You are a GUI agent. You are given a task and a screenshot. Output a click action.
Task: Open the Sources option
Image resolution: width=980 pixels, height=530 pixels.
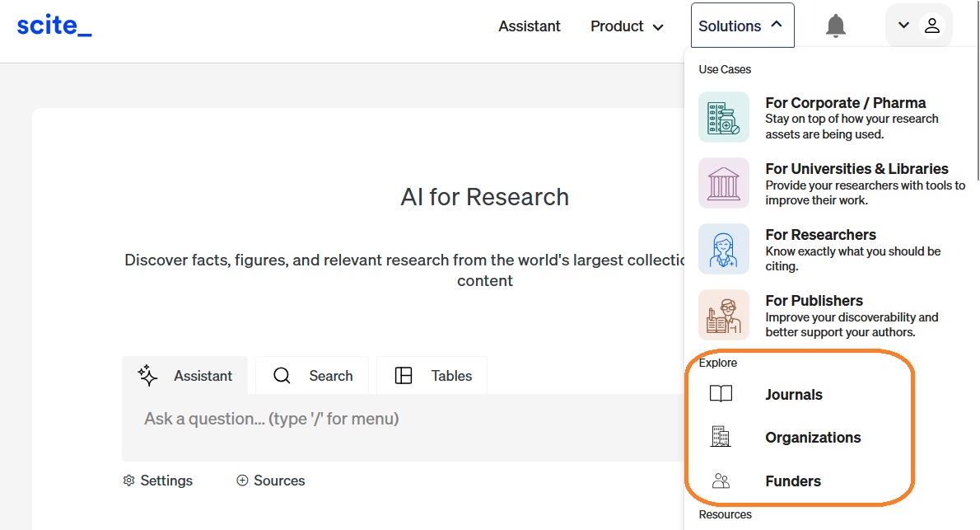coord(270,481)
